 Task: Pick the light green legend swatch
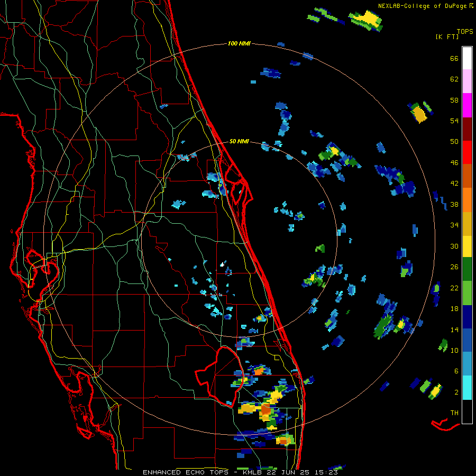pos(467,293)
